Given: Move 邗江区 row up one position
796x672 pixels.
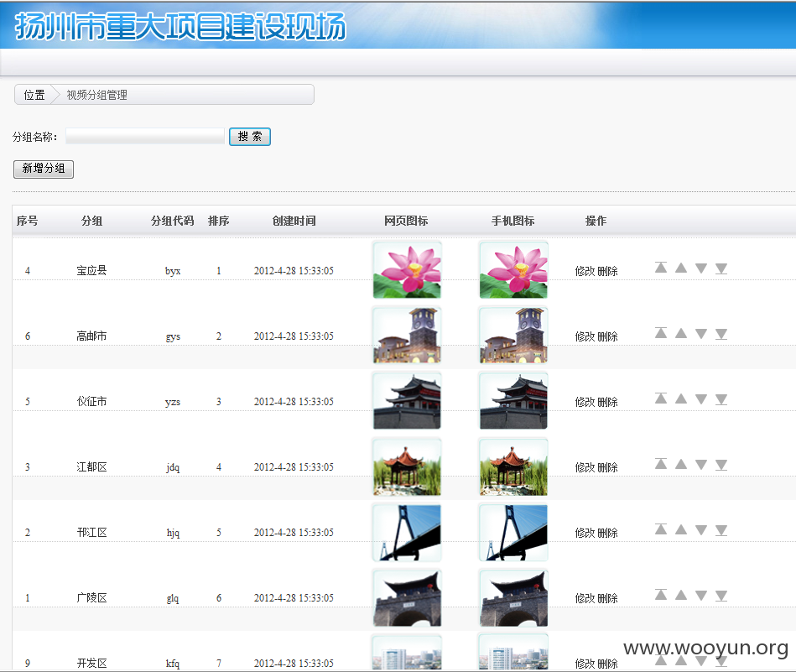Looking at the screenshot, I should pyautogui.click(x=681, y=529).
